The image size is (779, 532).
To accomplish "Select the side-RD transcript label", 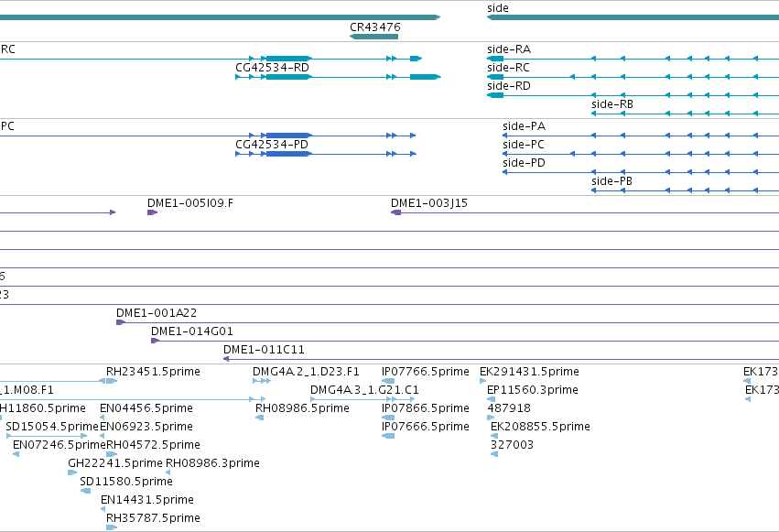I will click(x=509, y=86).
